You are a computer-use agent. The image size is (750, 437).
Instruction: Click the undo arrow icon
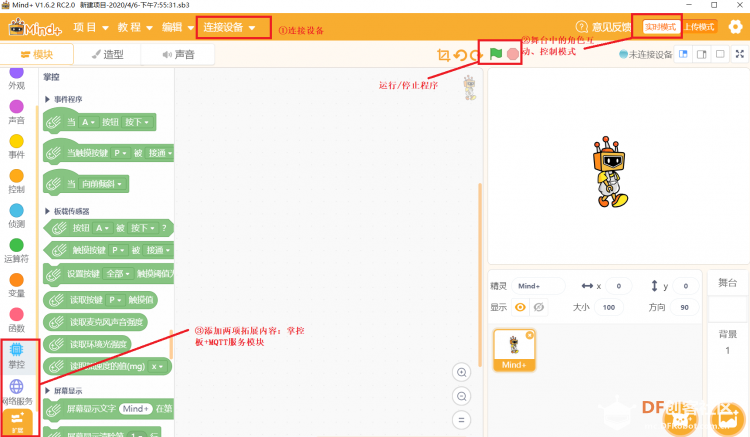tap(460, 55)
